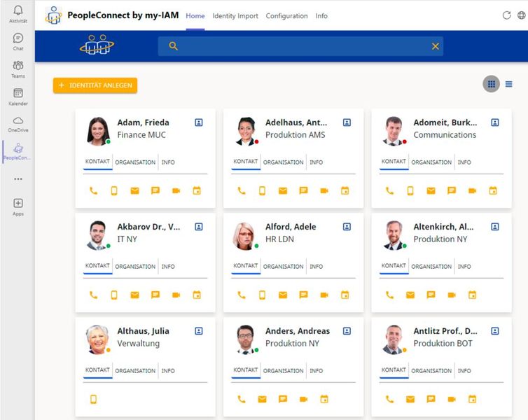Viewport: 528px width, 420px height.
Task: Open Kalender in Teams sidebar
Action: pyautogui.click(x=18, y=97)
